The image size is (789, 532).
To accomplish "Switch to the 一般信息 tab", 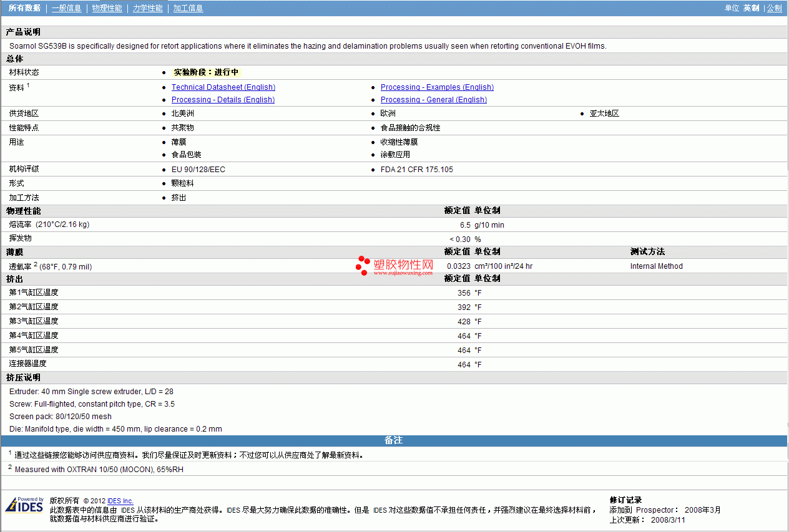I will 66,8.
